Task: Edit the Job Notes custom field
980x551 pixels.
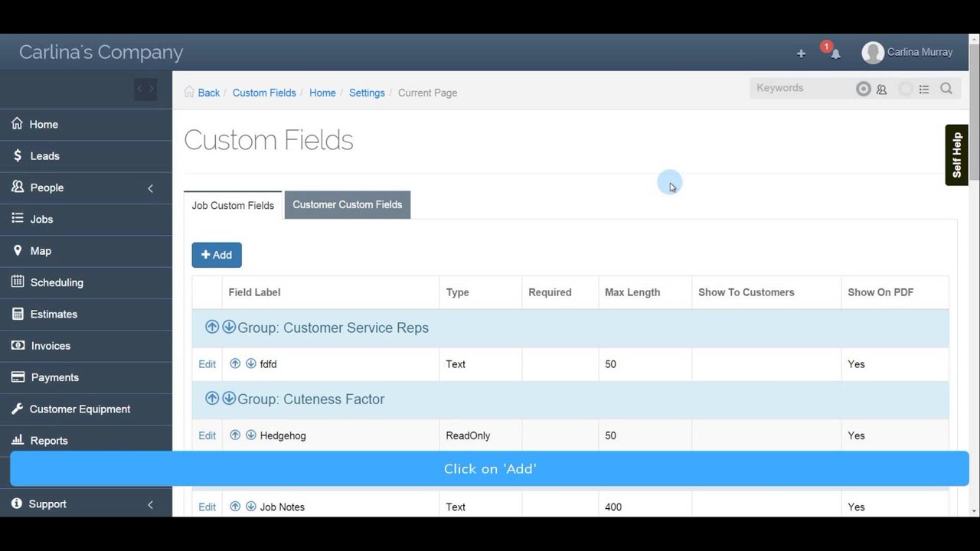Action: [x=207, y=507]
